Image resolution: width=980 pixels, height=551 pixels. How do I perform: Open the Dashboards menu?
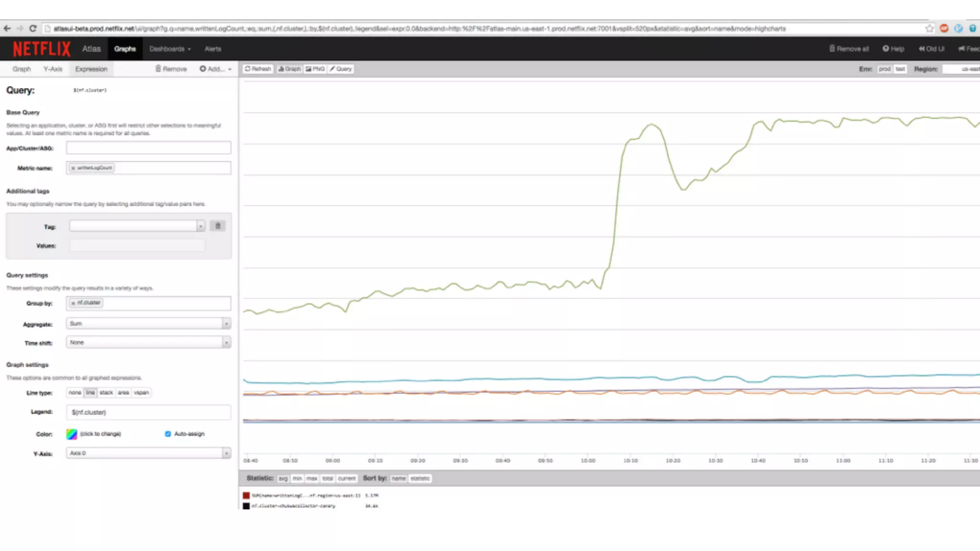pos(170,49)
